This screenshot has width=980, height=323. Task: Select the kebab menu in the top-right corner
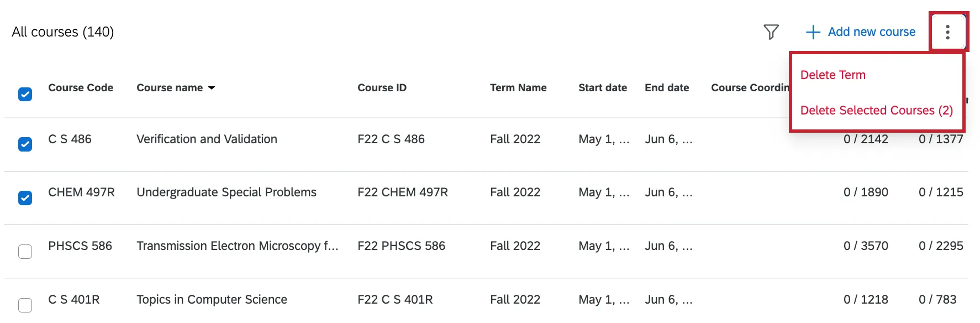(x=948, y=32)
